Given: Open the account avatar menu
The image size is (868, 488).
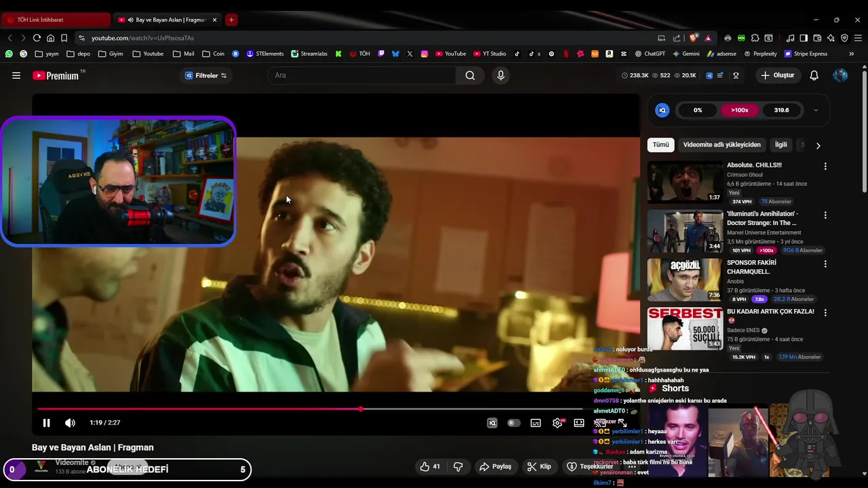Looking at the screenshot, I should [840, 75].
